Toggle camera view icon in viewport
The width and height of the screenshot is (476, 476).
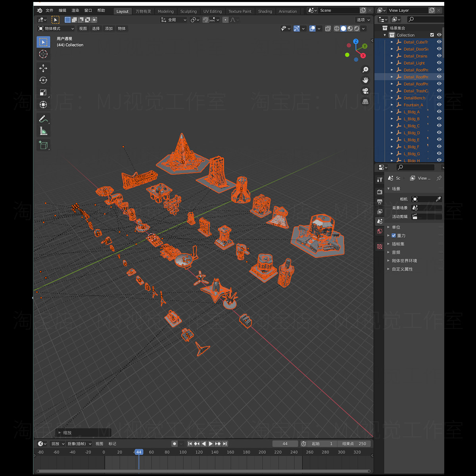click(365, 91)
